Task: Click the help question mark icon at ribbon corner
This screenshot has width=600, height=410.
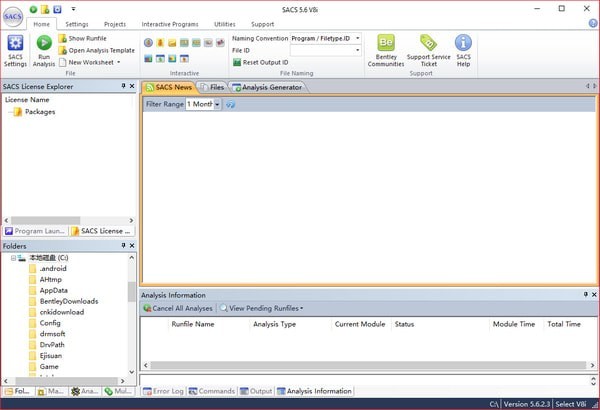Action: pos(593,23)
